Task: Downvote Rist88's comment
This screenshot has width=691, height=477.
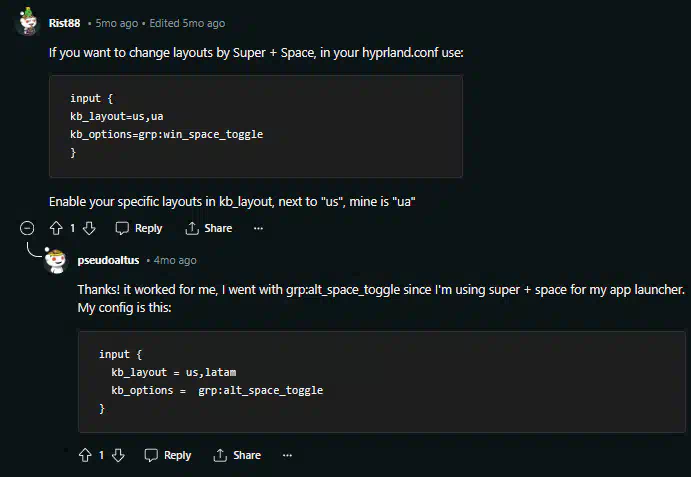Action: pos(89,228)
